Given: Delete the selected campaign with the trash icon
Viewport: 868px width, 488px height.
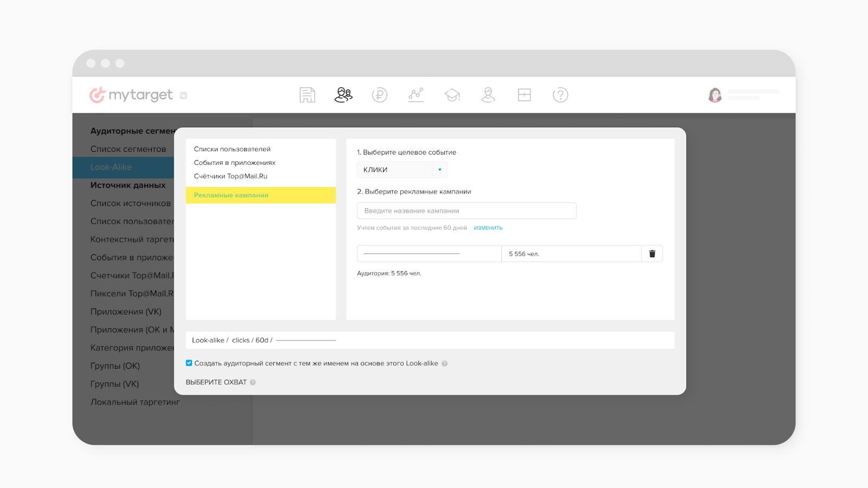Looking at the screenshot, I should pos(652,254).
